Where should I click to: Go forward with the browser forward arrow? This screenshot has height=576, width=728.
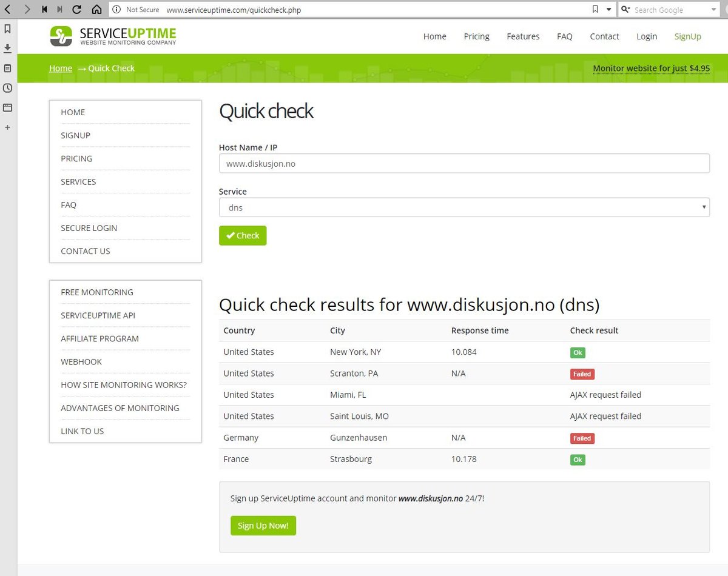click(x=27, y=9)
